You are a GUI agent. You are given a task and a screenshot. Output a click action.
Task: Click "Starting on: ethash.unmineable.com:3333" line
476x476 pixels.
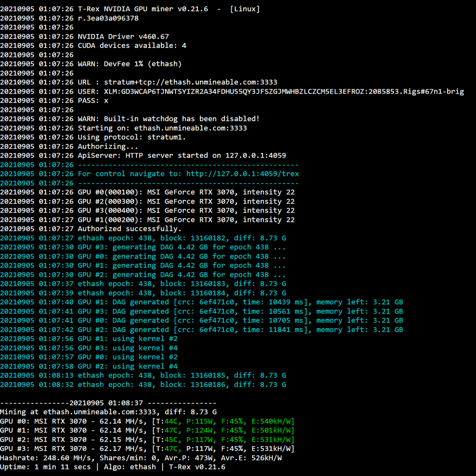(x=162, y=128)
